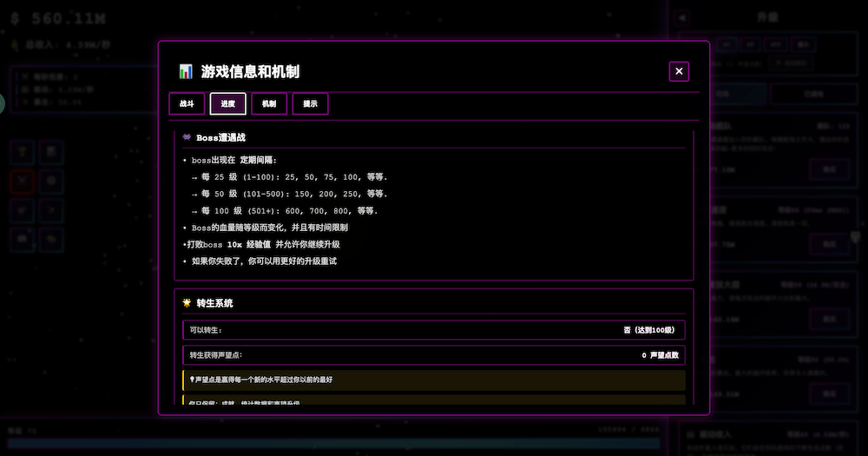Click the trophy icon in the left grid
This screenshot has width=868, height=456.
pos(23,153)
